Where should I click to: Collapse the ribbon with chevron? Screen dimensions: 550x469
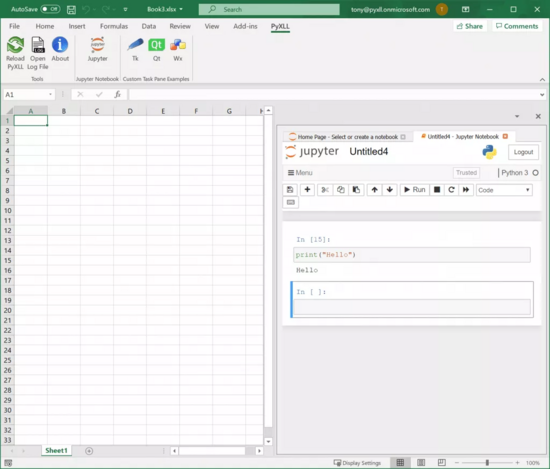(x=542, y=80)
